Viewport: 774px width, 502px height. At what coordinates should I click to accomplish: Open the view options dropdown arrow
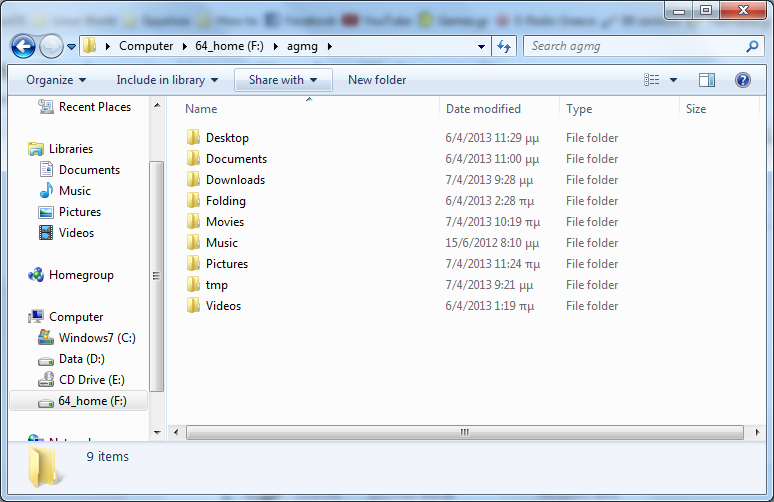pos(673,80)
